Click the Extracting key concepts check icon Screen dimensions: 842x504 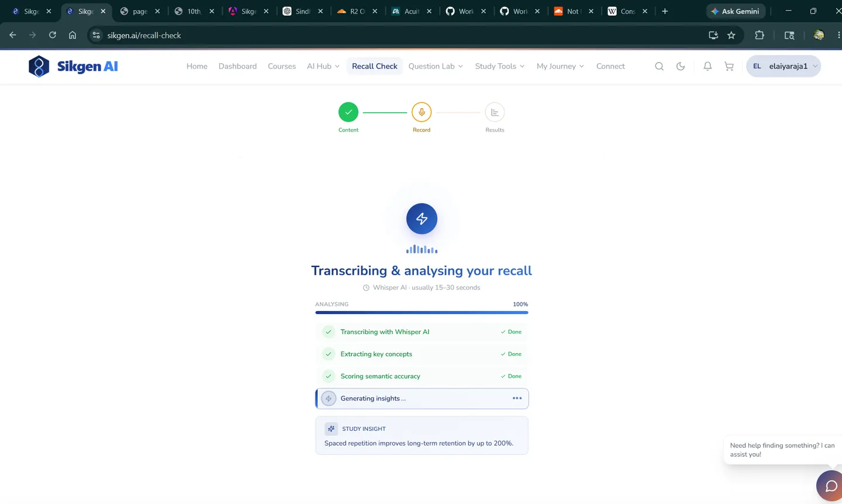pyautogui.click(x=329, y=354)
